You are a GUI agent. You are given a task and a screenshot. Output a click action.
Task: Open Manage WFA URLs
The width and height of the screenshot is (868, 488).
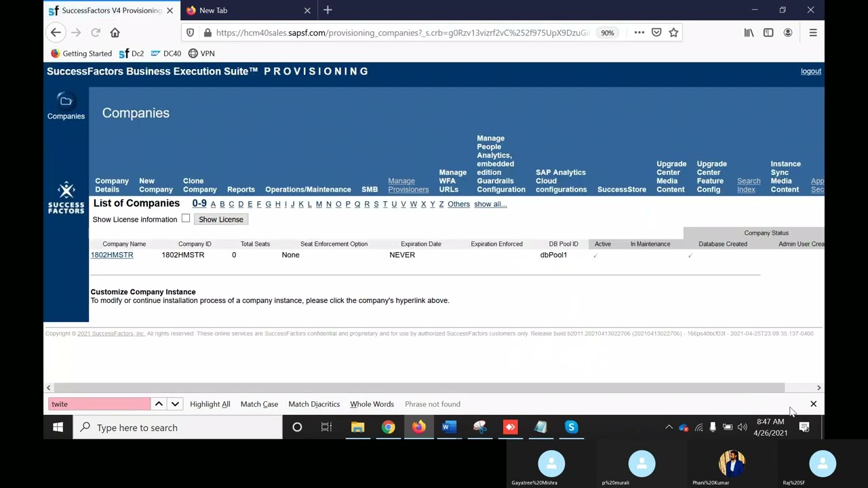pyautogui.click(x=452, y=181)
